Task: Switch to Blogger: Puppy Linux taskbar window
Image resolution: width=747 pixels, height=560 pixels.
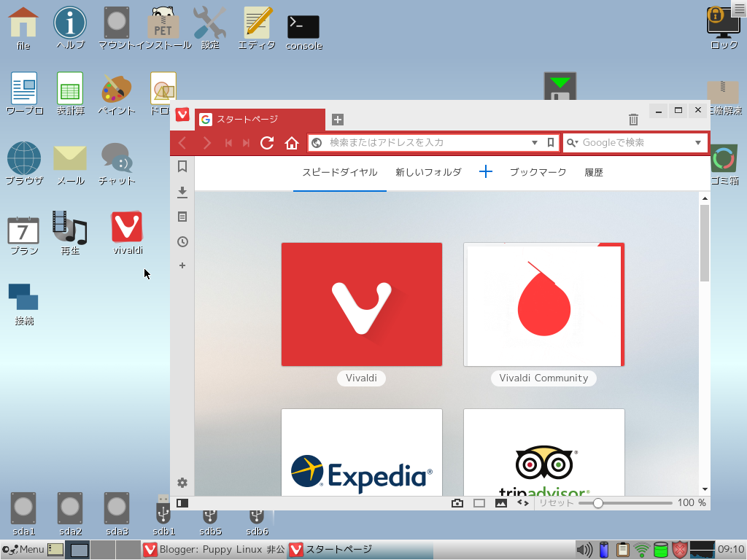Action: pyautogui.click(x=214, y=550)
